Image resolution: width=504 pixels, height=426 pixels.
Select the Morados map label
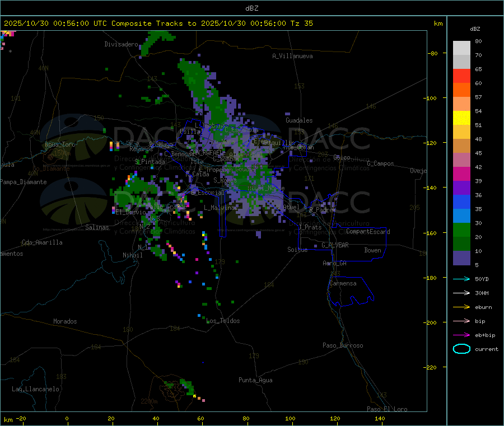[65, 321]
